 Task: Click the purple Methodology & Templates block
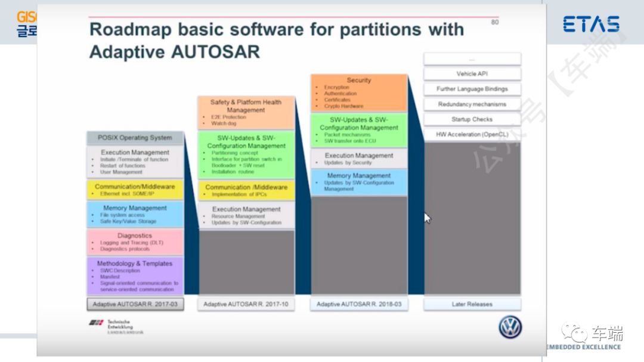135,276
